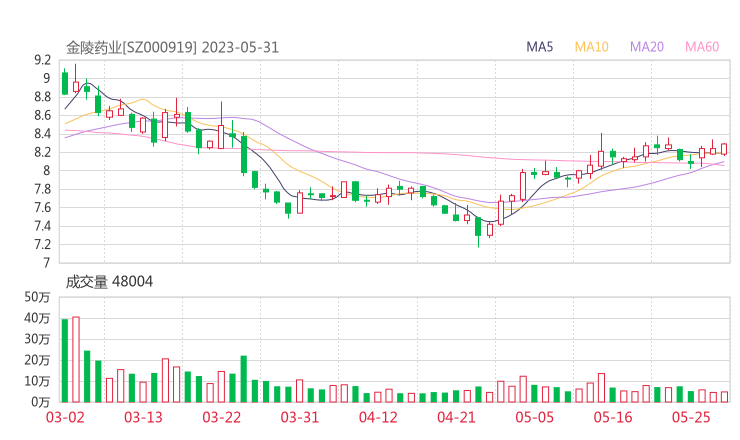Toggle the MA20 legend entry
Viewport: 740px width, 440px height.
coord(647,47)
